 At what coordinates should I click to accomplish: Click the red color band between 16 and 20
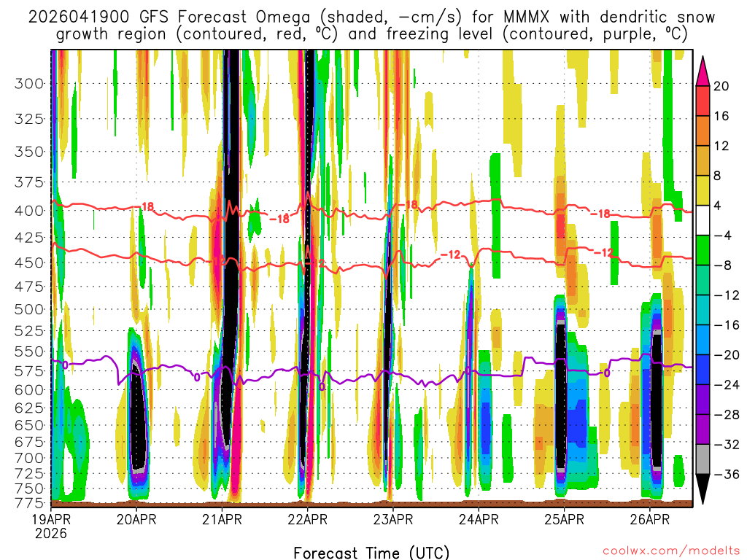pos(703,101)
